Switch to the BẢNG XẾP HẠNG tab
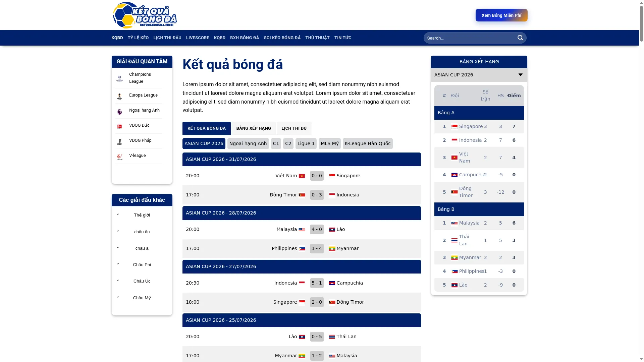Screen dimensions: 644x362 (254, 128)
